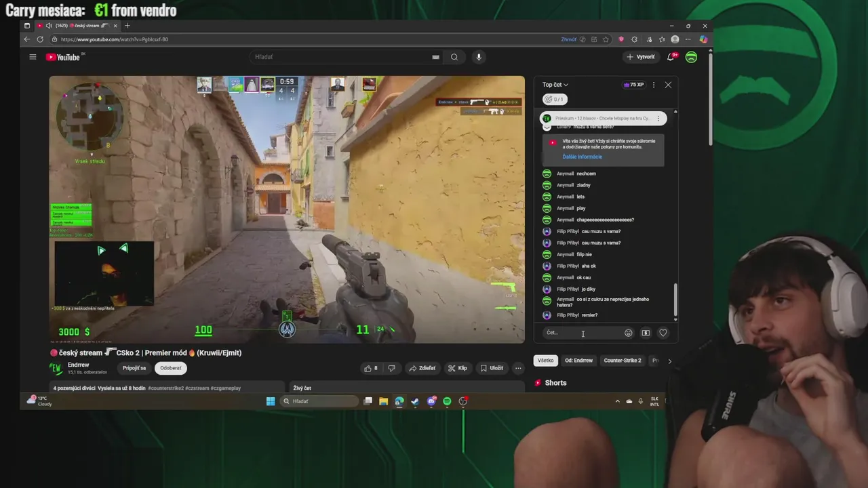The image size is (868, 488).
Task: Open browser profile icon in toolbar
Action: [x=675, y=39]
